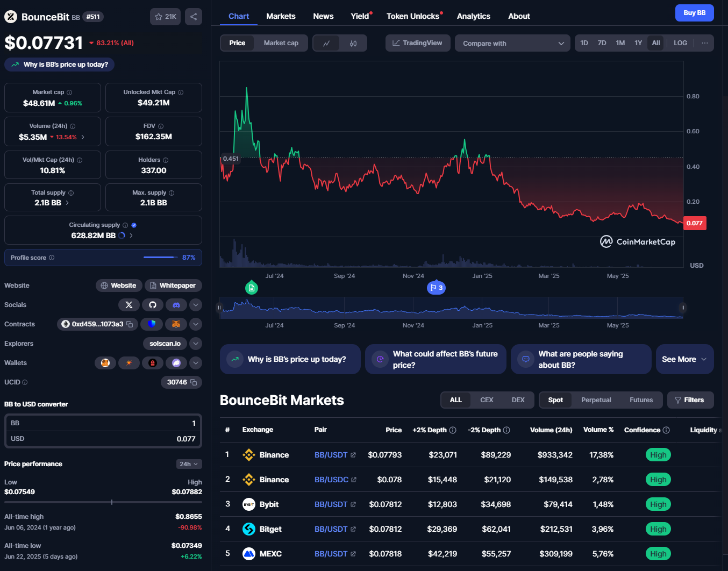Click the Holders info icon
This screenshot has height=571, width=728.
coord(166,160)
